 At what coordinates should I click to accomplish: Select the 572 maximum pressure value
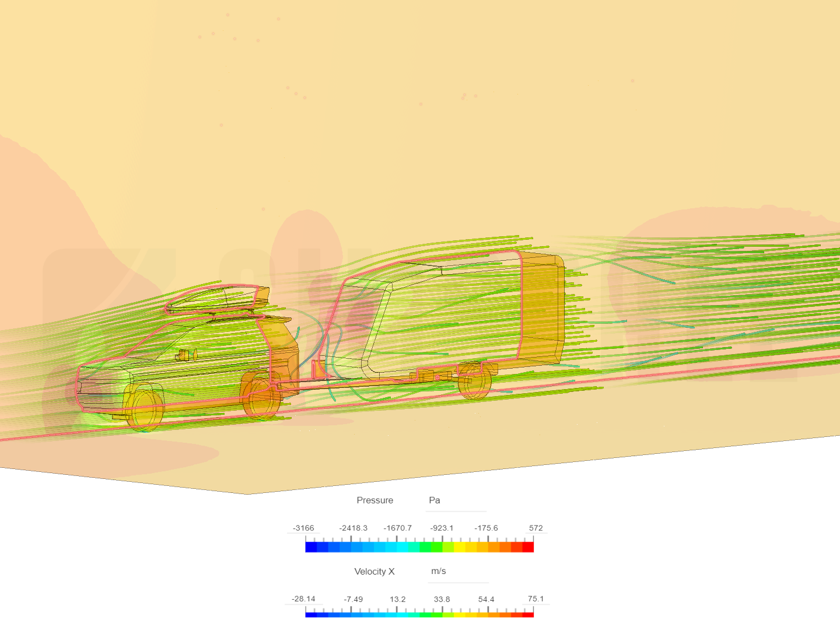[536, 528]
